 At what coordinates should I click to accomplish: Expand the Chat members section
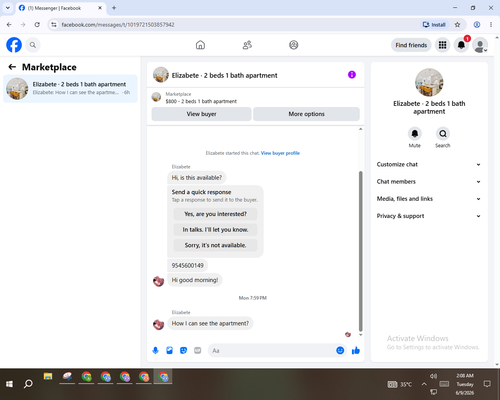coord(429,182)
